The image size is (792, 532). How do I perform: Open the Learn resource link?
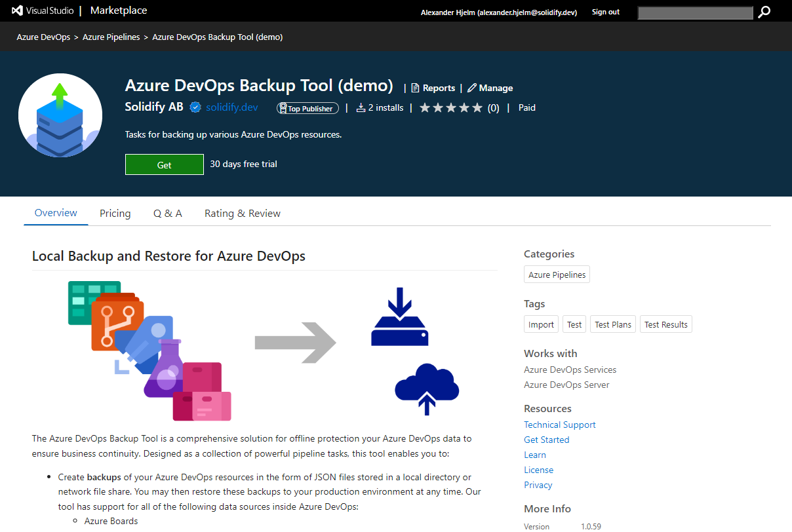(x=535, y=455)
